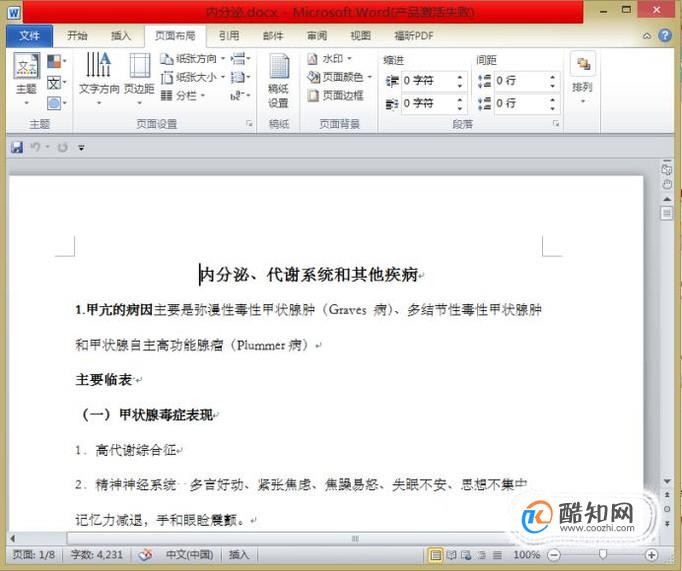Switch to Home (开始) tab

click(x=77, y=36)
